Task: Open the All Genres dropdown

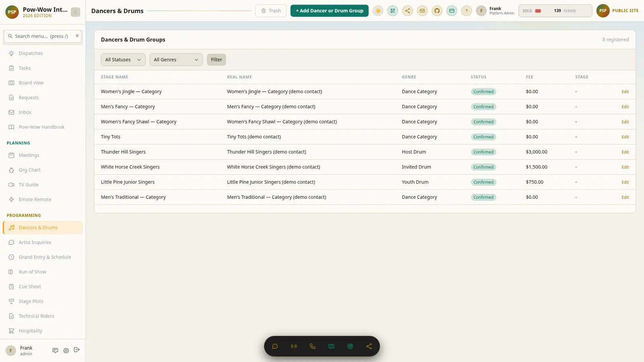Action: [176, 60]
